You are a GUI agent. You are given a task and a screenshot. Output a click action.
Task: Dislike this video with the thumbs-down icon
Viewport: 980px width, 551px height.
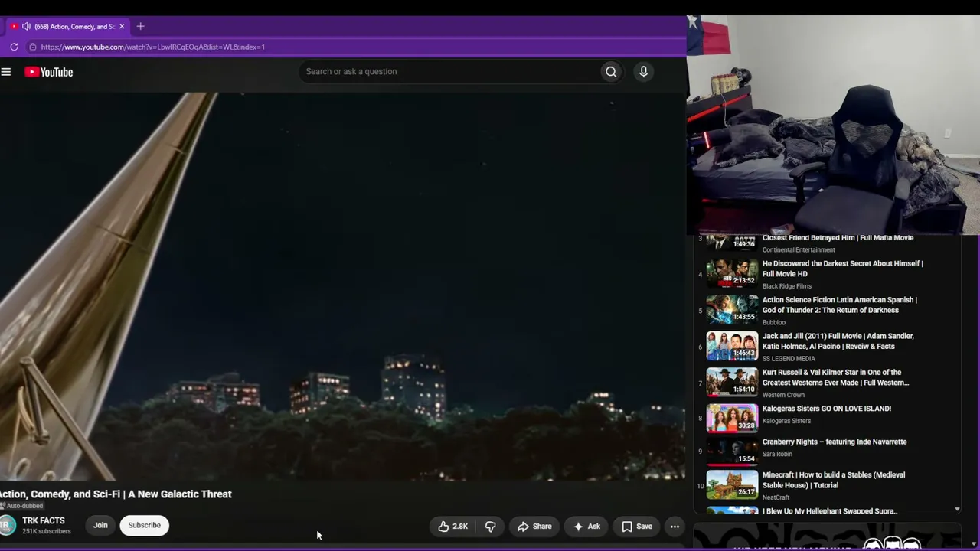(491, 527)
